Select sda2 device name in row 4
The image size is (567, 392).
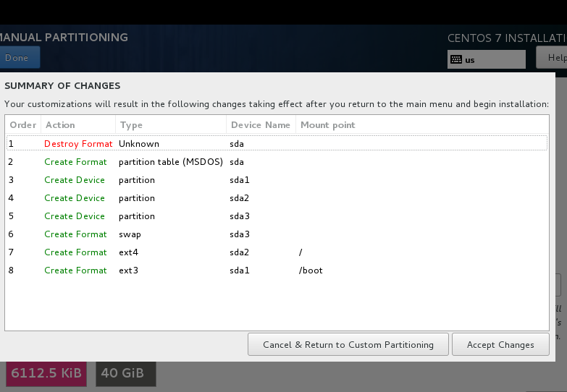[x=240, y=198]
